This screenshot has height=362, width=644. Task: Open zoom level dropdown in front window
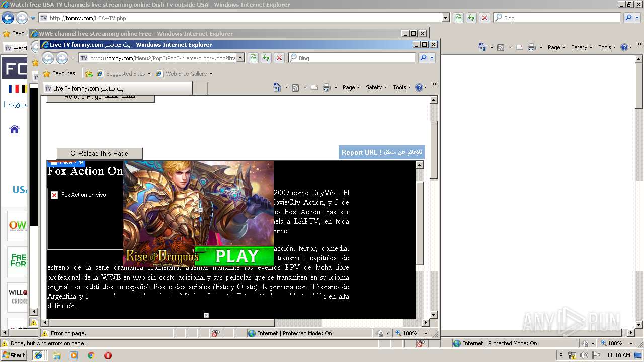point(426,333)
